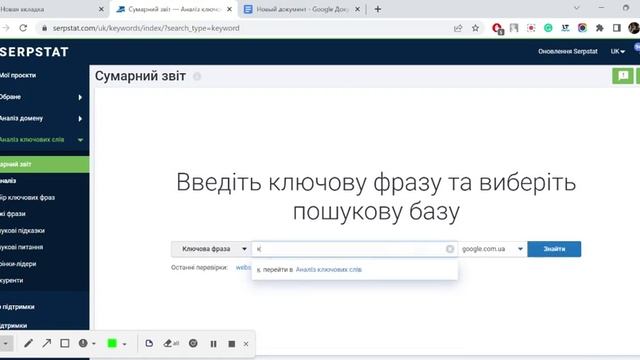Toggle the browser side panel
The image size is (640, 360).
pyautogui.click(x=617, y=28)
